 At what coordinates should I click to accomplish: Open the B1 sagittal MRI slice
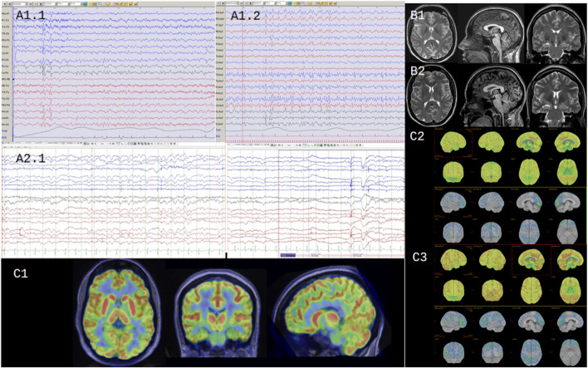click(x=492, y=35)
